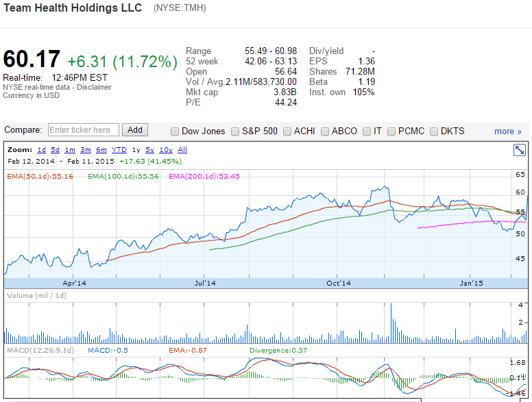Image resolution: width=532 pixels, height=402 pixels.
Task: Show All price history
Action: tap(182, 149)
